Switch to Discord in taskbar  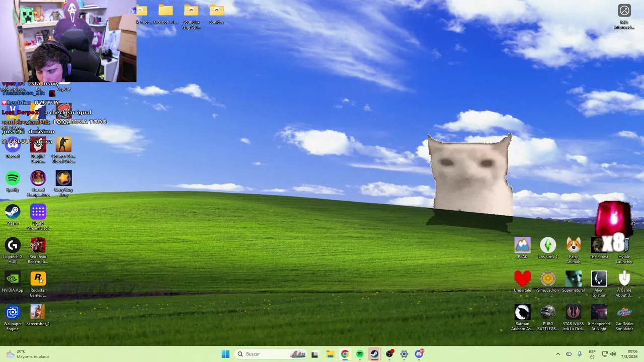pyautogui.click(x=419, y=354)
